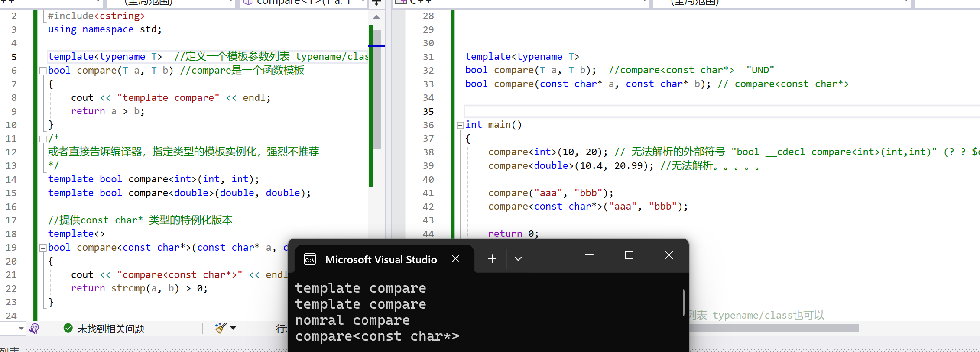Click the right editor horizontal scrollbar thumb
The height and width of the screenshot is (352, 980).
[x=773, y=329]
